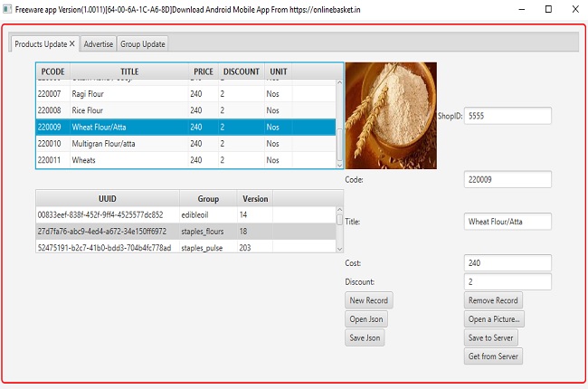Focus the Title input field

pos(507,222)
